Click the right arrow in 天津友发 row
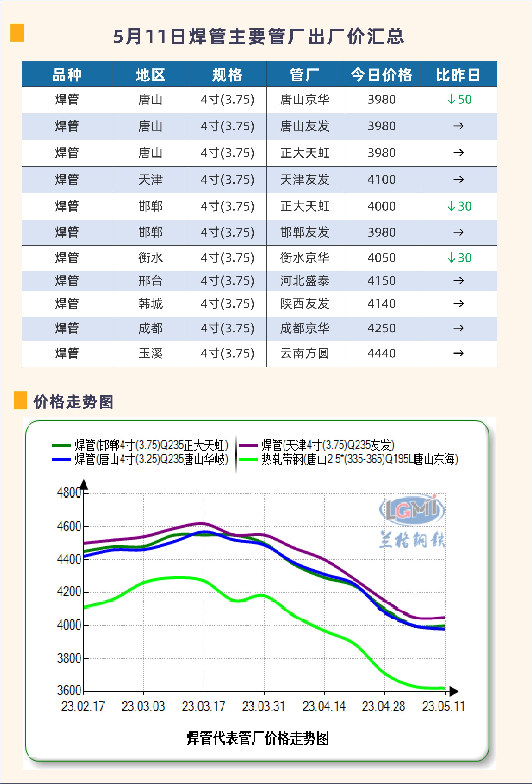 pos(458,179)
